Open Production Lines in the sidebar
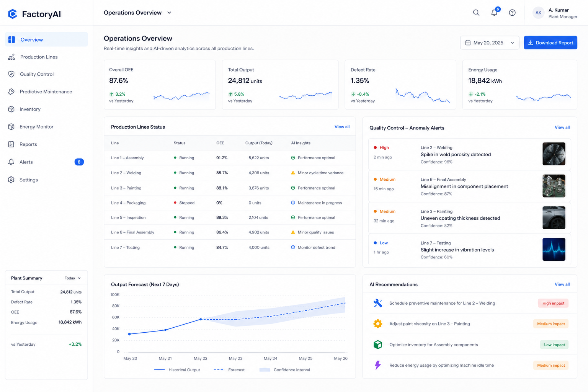The height and width of the screenshot is (392, 588). click(x=46, y=57)
